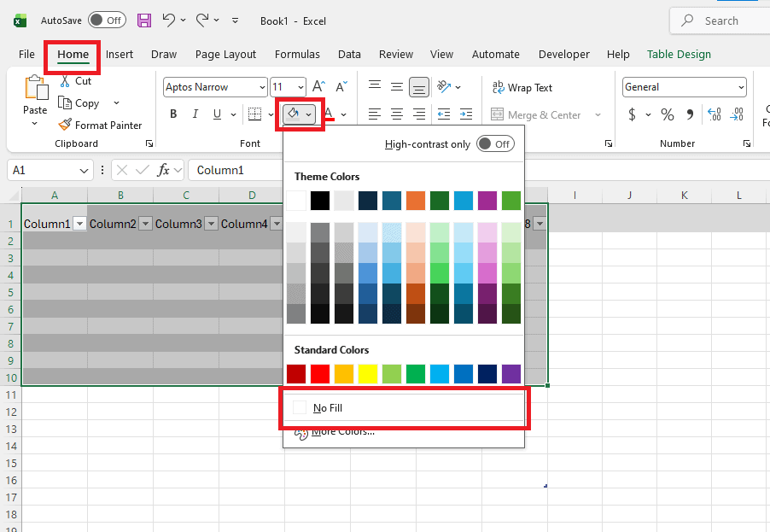Switch to Insert tab
The image size is (770, 532).
pos(120,54)
